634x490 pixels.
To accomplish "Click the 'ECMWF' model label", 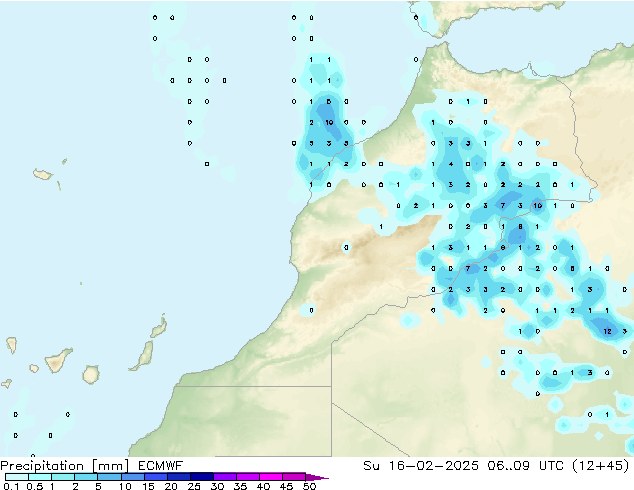I will tap(161, 466).
